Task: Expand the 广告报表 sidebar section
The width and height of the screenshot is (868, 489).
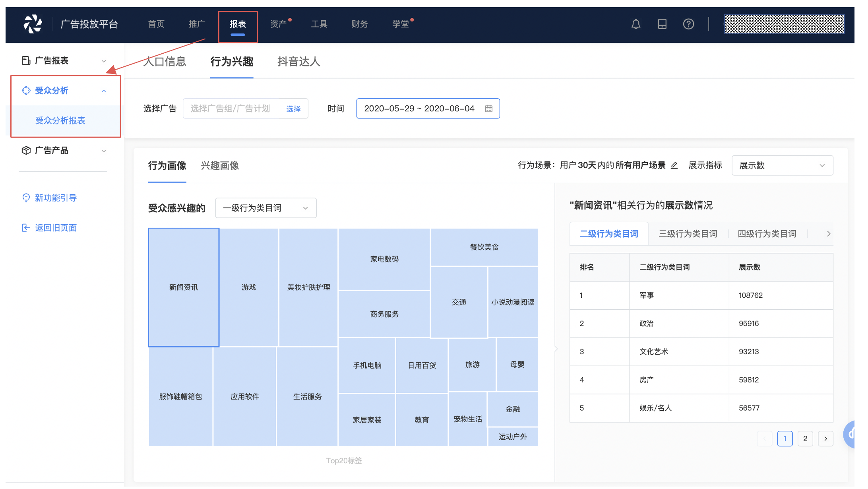Action: 103,61
